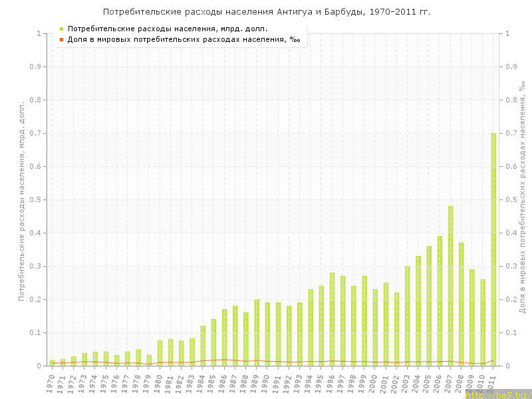Click the 1970 bar at chart start
The width and height of the screenshot is (532, 399).
(52, 362)
